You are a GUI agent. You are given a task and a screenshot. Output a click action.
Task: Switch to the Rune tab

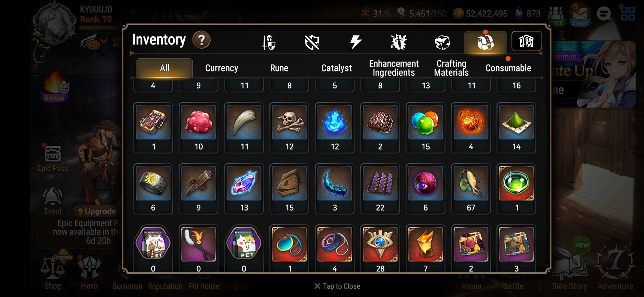click(x=279, y=68)
